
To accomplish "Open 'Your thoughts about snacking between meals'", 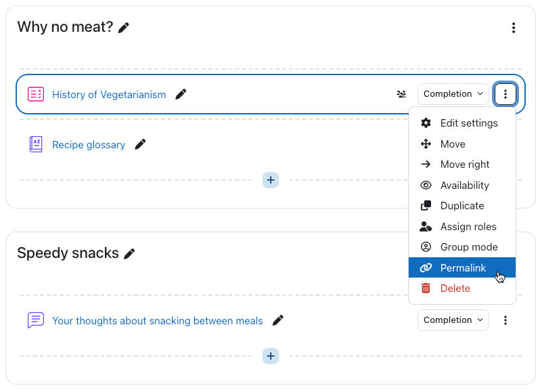I will (157, 321).
